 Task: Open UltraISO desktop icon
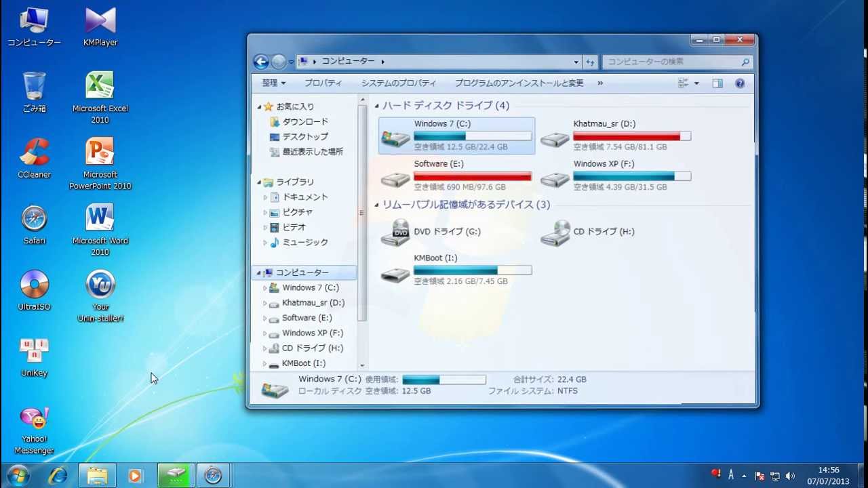pos(34,291)
